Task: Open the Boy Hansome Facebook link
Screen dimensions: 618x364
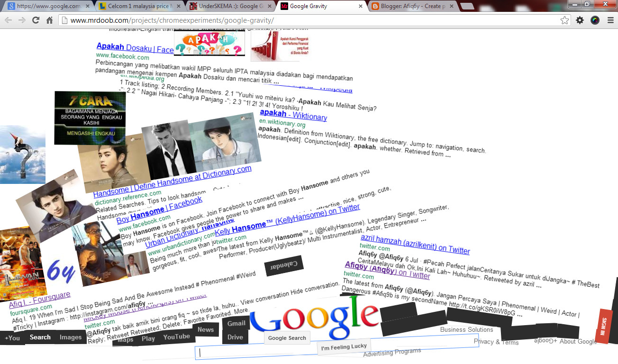Action: click(x=159, y=209)
